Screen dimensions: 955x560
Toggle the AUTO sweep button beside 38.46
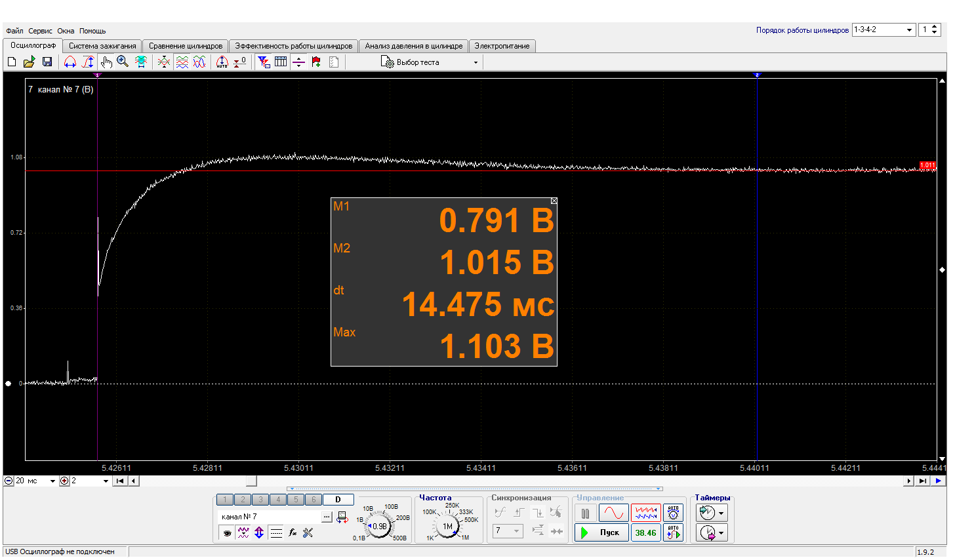(x=674, y=532)
